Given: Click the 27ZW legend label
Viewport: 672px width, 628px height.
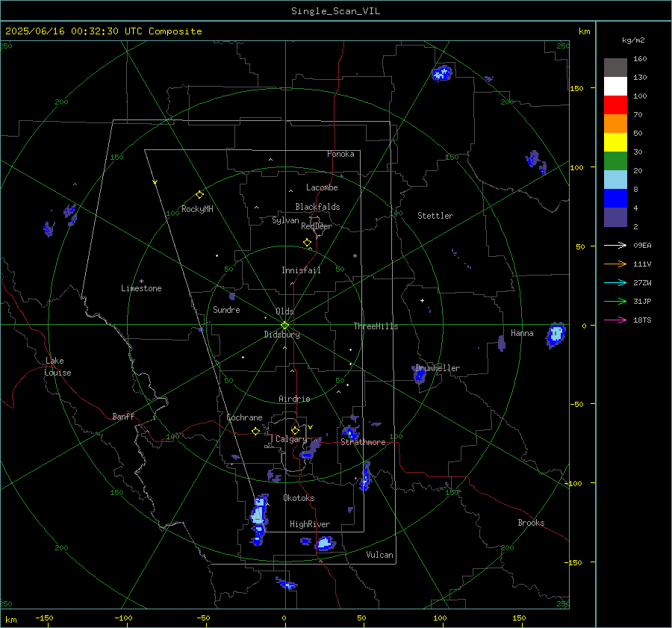Looking at the screenshot, I should coord(642,283).
